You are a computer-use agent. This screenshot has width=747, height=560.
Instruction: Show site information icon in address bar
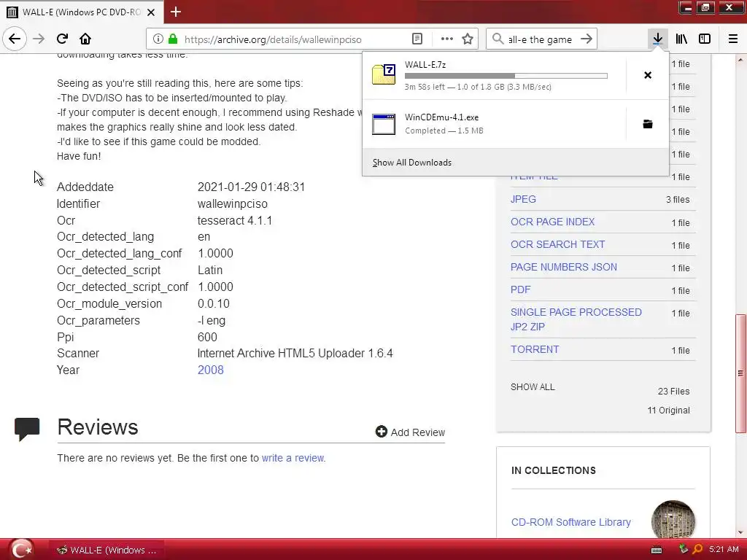point(158,39)
